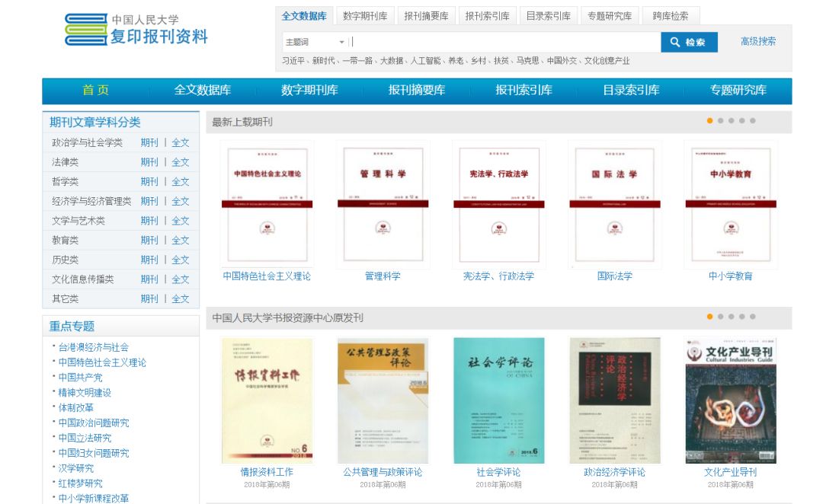The width and height of the screenshot is (823, 504).
Task: Click the 习近平 hot keyword
Action: click(x=293, y=61)
